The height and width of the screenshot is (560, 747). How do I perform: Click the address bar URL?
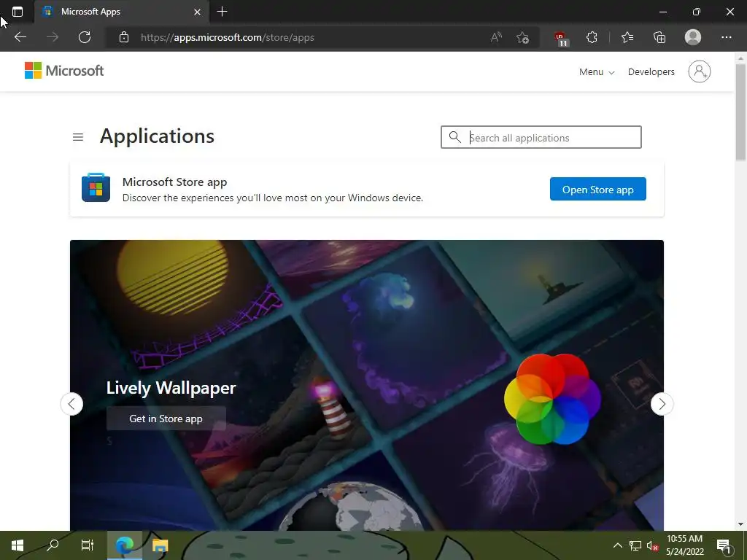point(228,38)
